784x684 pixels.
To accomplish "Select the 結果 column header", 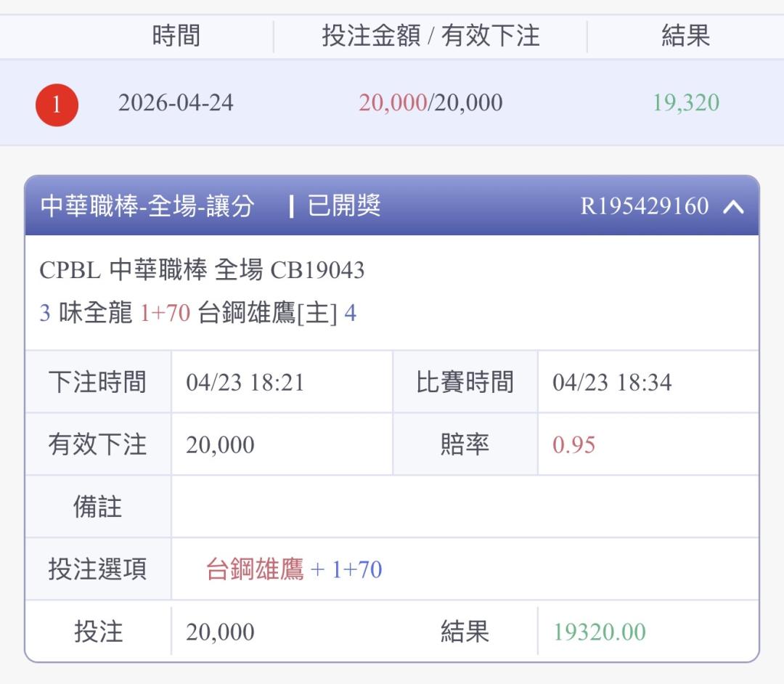I will pyautogui.click(x=685, y=36).
